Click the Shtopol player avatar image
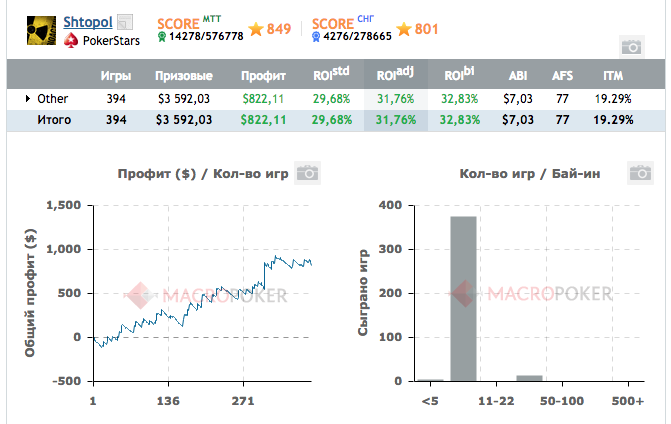 [41, 30]
